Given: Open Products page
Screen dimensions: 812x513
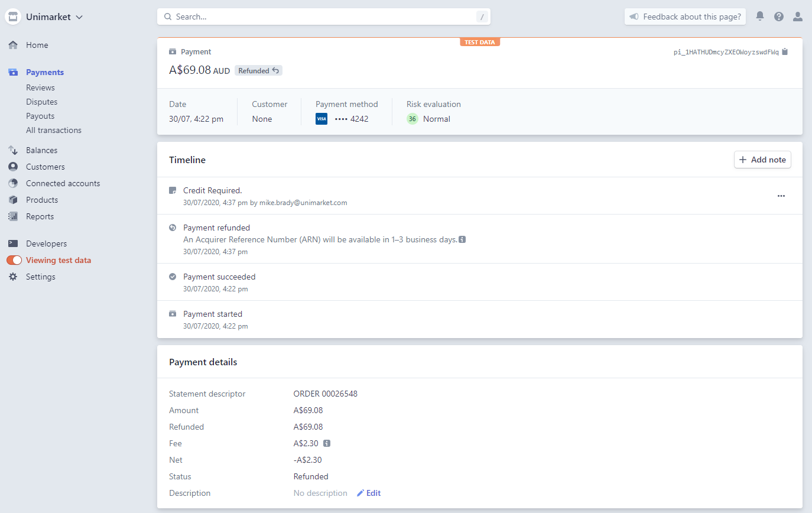Looking at the screenshot, I should (42, 200).
